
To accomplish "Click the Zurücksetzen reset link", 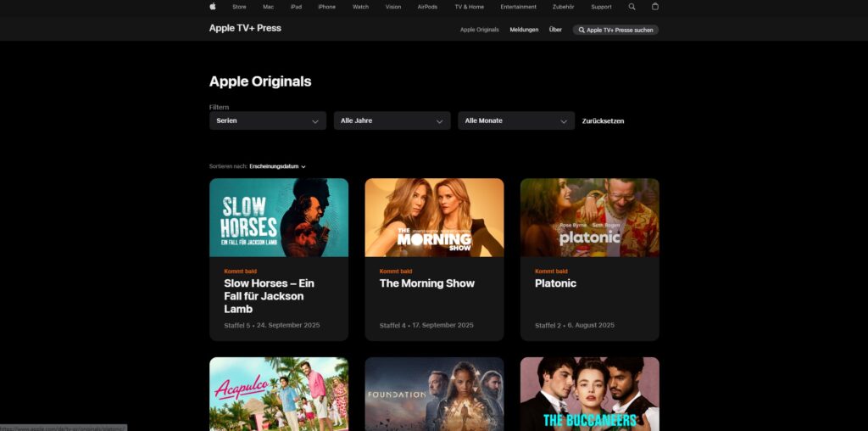I will [x=603, y=120].
